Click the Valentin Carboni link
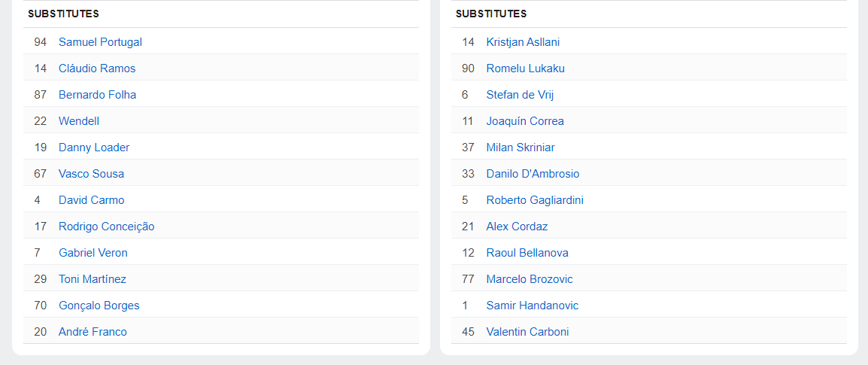 tap(527, 332)
